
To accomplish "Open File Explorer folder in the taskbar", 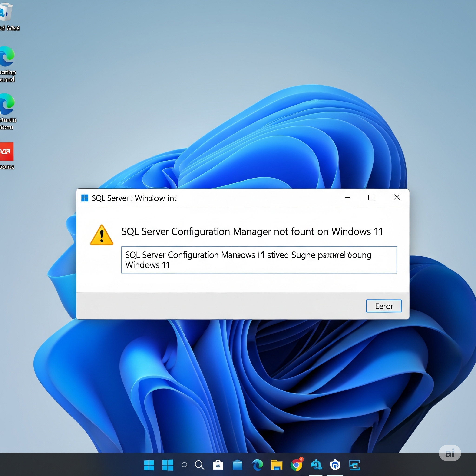I will 277,465.
